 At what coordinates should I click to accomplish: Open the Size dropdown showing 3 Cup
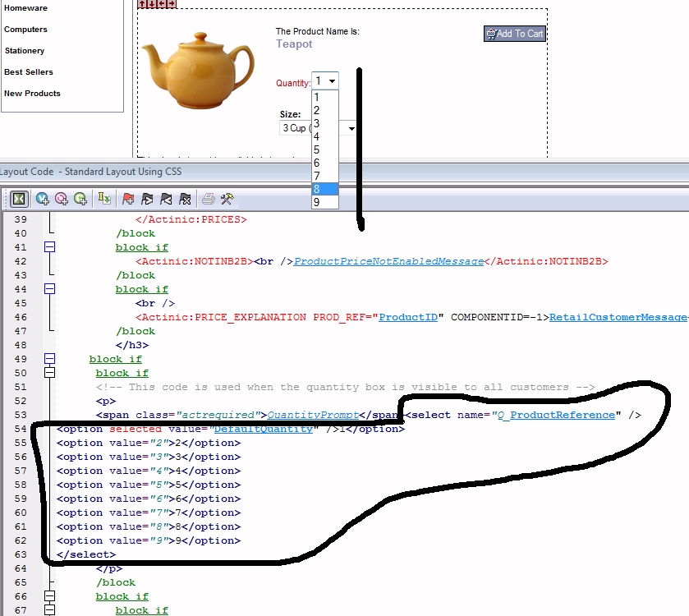[319, 128]
